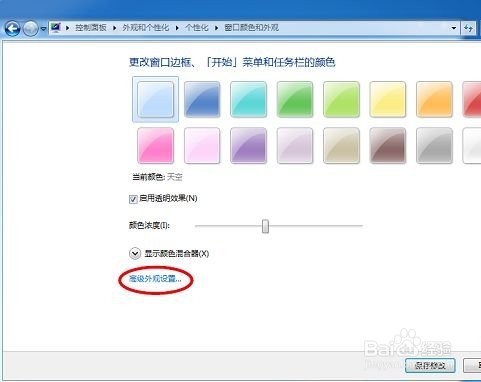Expand arrow after 外观和个性化 breadcrumb
481x382 pixels.
(x=177, y=28)
